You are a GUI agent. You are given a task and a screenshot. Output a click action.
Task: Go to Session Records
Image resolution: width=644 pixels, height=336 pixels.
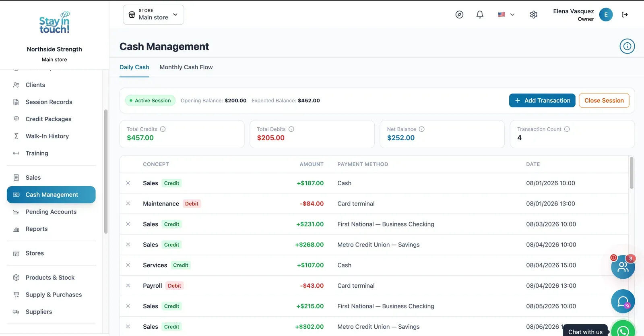[51, 102]
